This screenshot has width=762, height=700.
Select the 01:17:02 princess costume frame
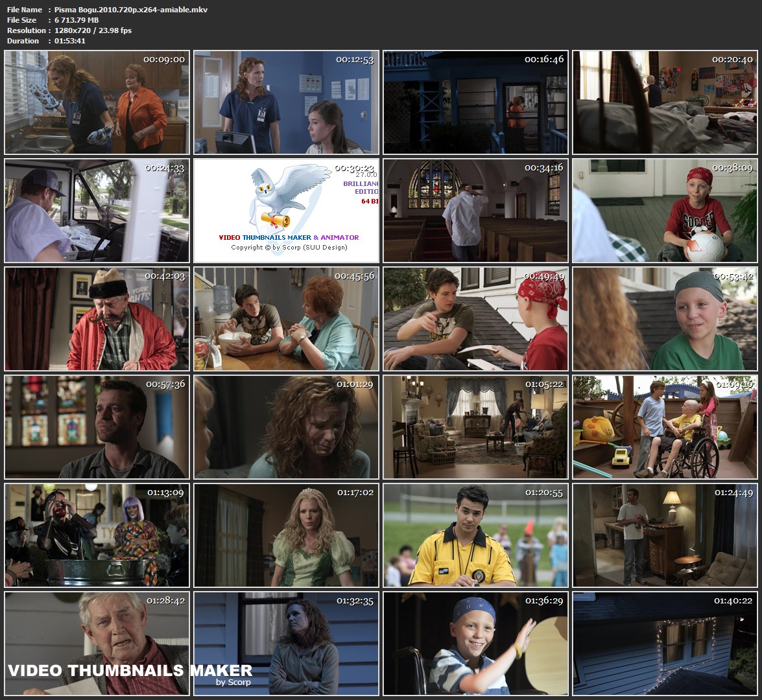[x=286, y=535]
